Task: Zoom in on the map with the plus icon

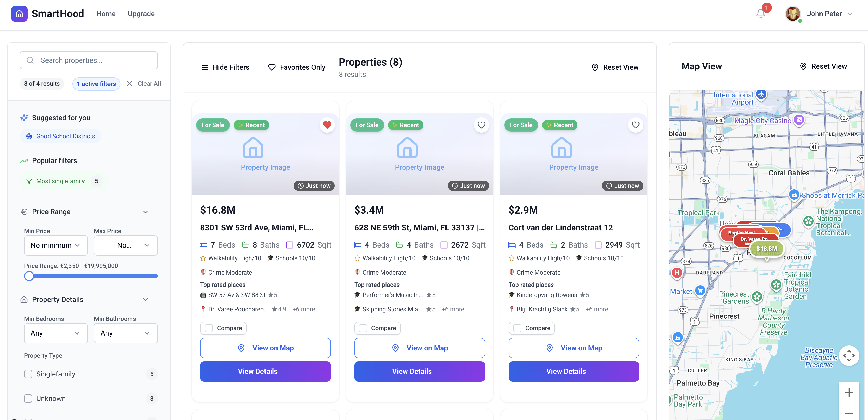Action: pyautogui.click(x=849, y=392)
